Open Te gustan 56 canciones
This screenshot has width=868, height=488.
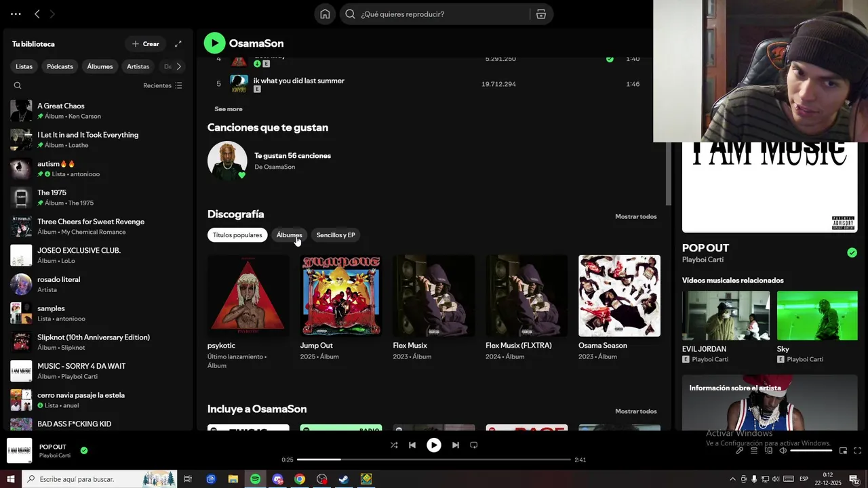(x=292, y=156)
